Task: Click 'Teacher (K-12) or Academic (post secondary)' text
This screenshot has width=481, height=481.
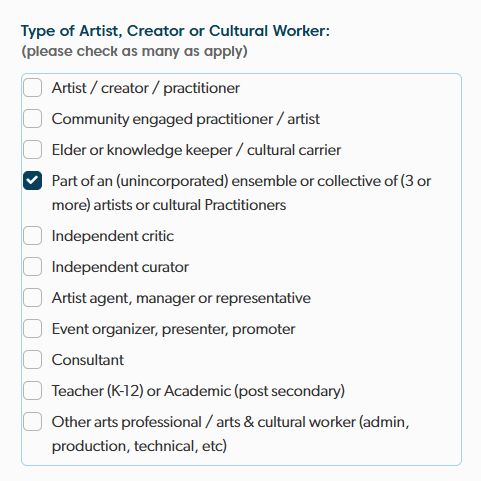Action: (x=198, y=391)
